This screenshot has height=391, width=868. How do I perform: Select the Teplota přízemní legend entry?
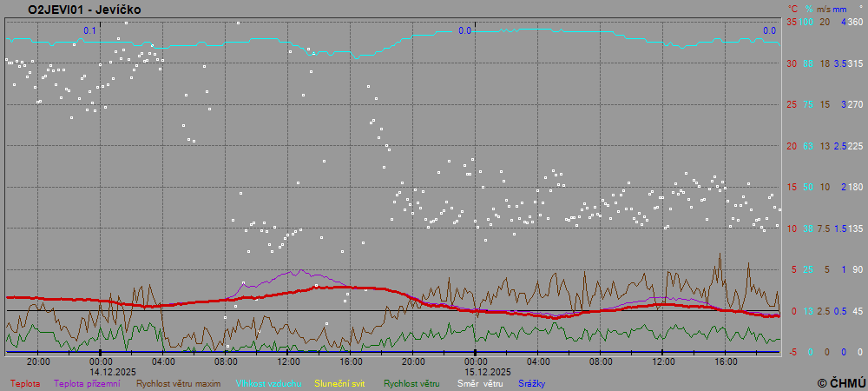coord(87,383)
